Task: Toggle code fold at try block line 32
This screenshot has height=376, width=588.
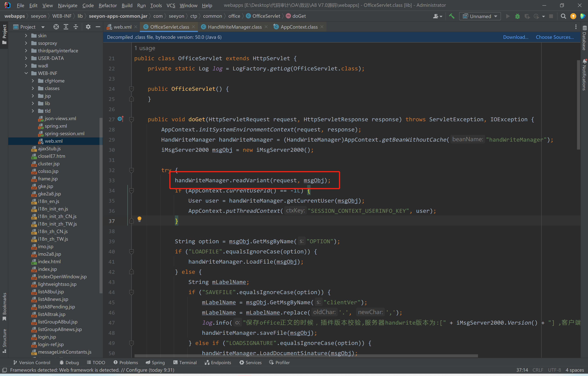Action: (x=132, y=170)
